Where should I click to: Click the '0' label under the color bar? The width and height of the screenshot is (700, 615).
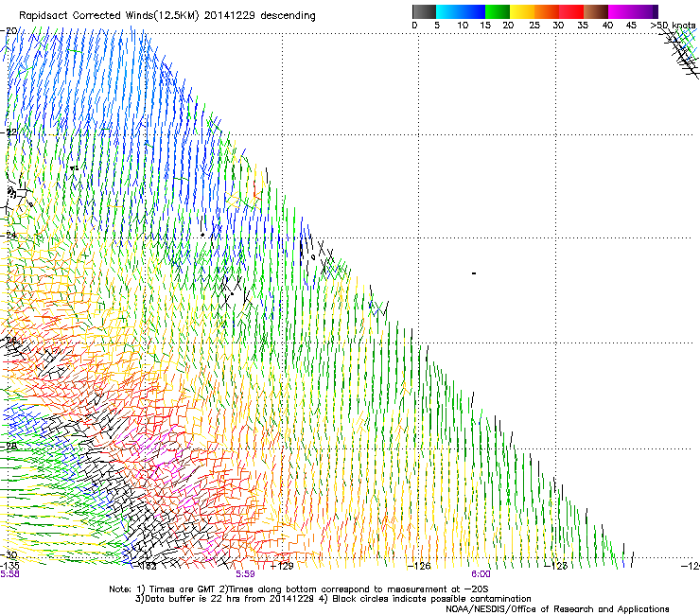point(414,25)
